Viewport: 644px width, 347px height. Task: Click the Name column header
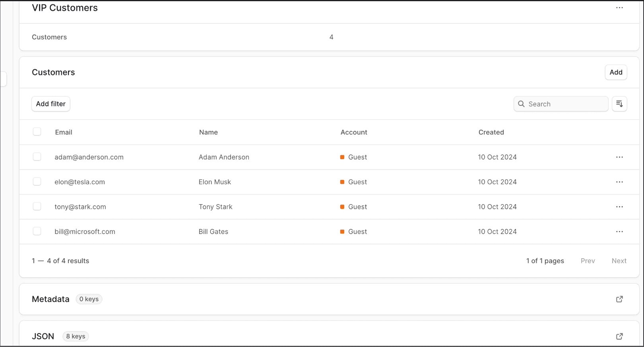pos(208,133)
